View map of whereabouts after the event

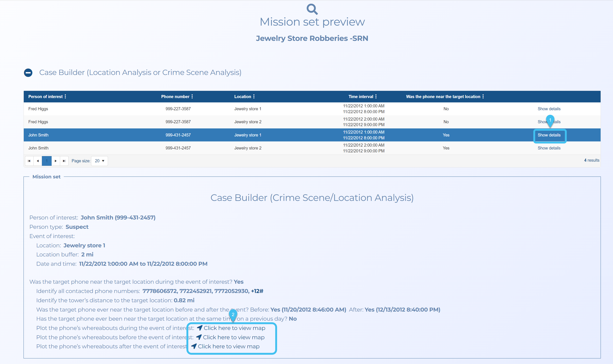coord(228,346)
